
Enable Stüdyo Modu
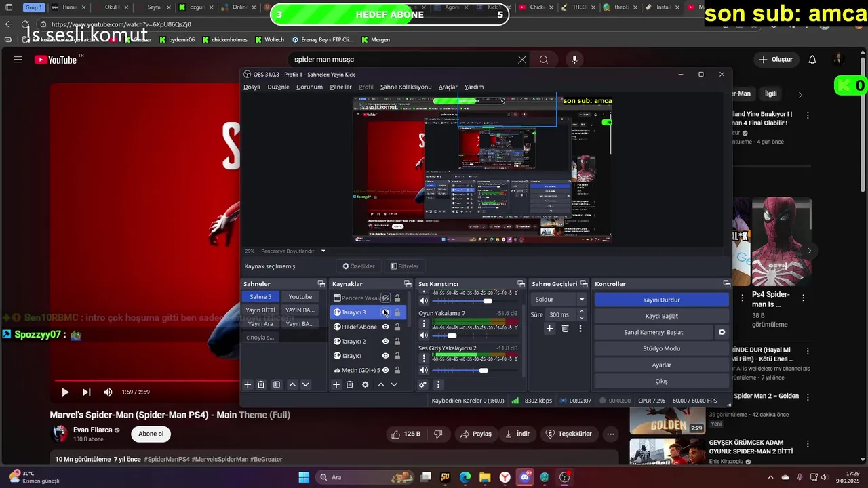coord(661,348)
